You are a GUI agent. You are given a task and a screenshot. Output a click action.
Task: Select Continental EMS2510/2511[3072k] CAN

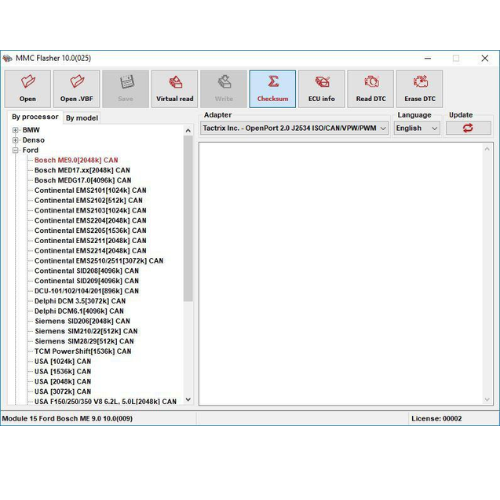coord(99,261)
